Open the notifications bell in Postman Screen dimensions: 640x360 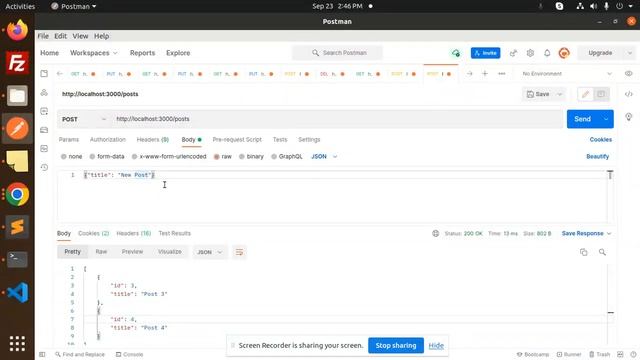click(547, 53)
